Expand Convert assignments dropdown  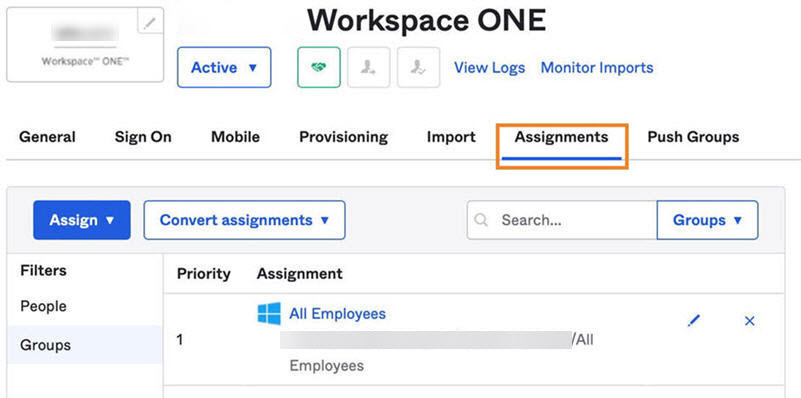[244, 220]
